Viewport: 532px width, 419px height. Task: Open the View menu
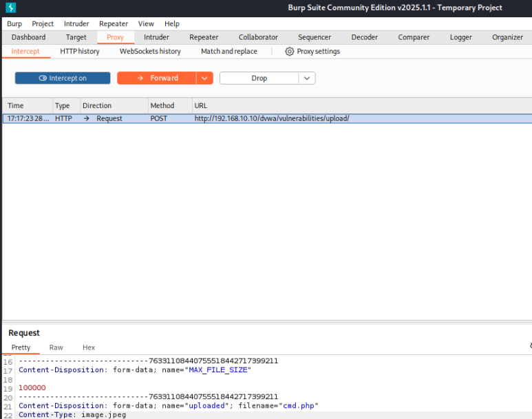146,24
